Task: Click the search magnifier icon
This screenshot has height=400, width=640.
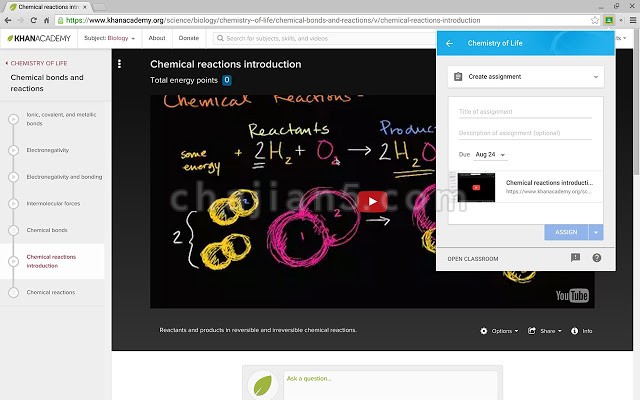Action: click(x=220, y=38)
